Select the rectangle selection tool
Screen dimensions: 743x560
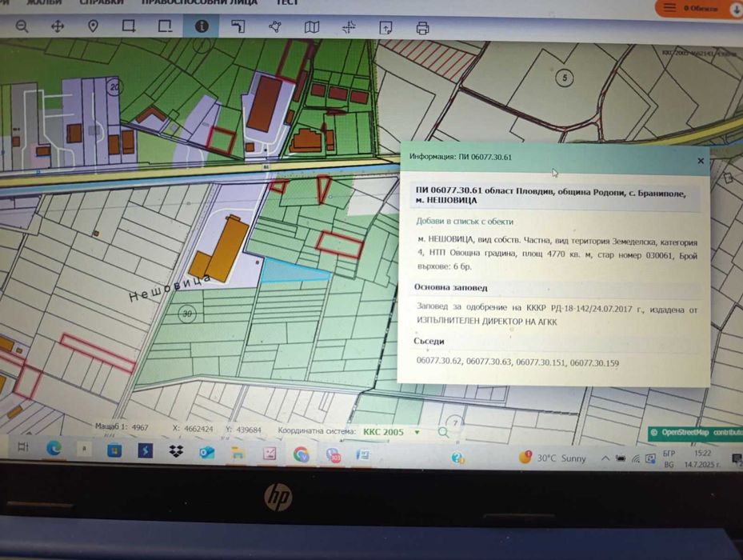pyautogui.click(x=129, y=26)
